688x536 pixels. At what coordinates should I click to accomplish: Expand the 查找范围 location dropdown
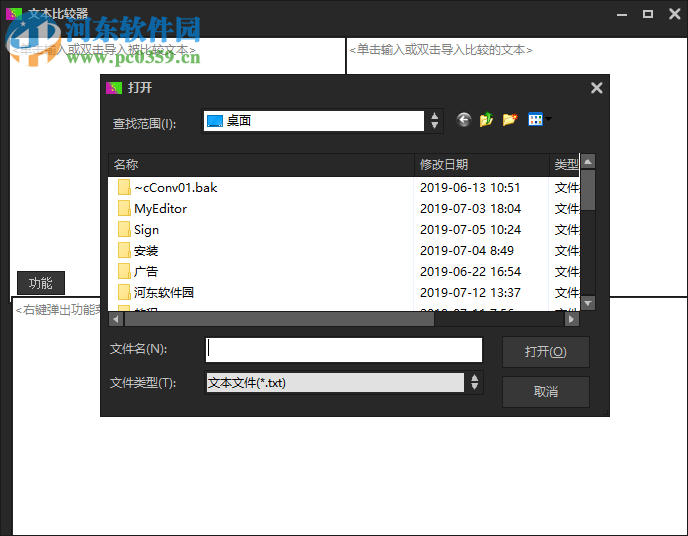(x=434, y=121)
